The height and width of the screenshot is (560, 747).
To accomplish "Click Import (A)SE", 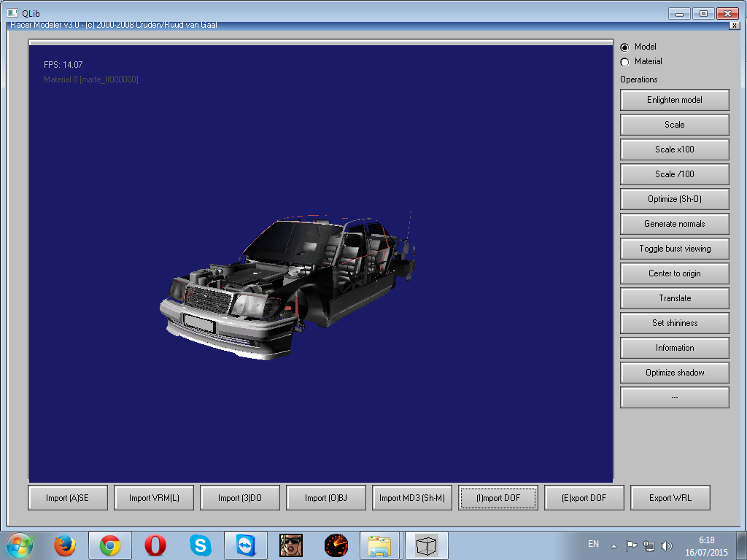I will pos(68,497).
